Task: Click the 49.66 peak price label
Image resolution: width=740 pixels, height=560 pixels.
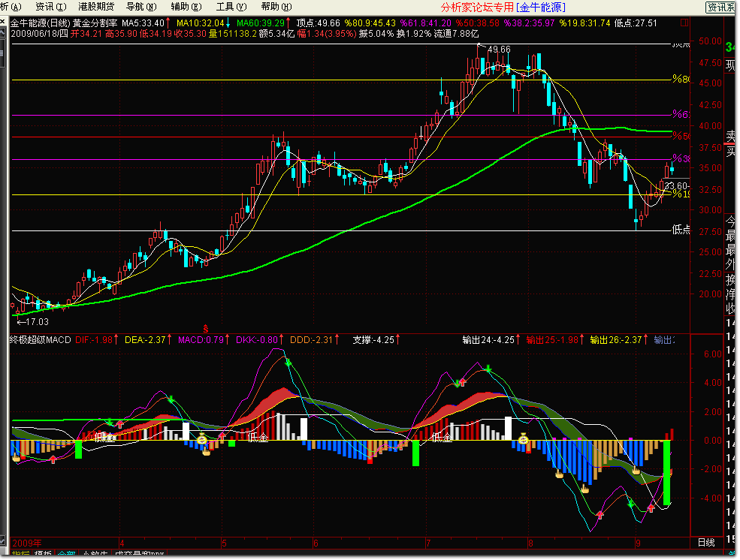Action: (499, 49)
